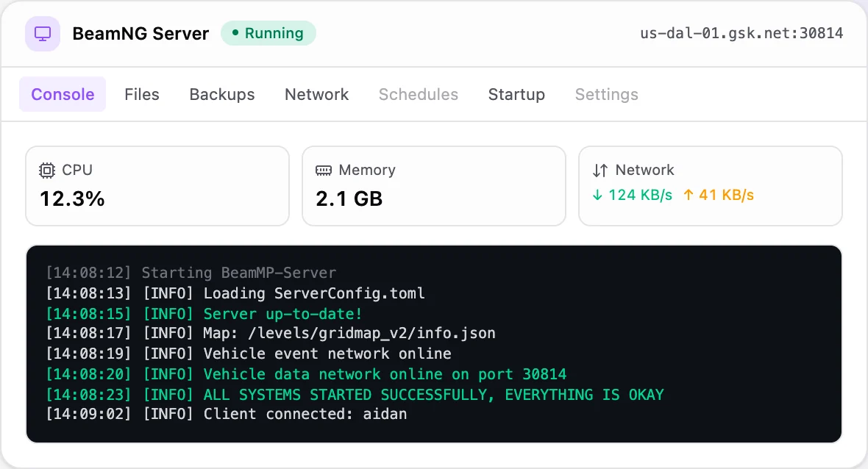Click the server address us-dal-01.gsk.net:30814

click(741, 33)
